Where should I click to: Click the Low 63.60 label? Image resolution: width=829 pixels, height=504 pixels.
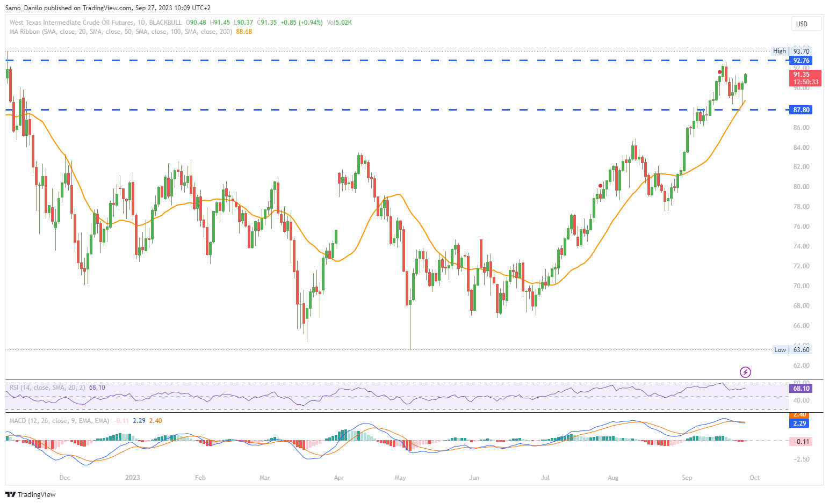point(791,349)
